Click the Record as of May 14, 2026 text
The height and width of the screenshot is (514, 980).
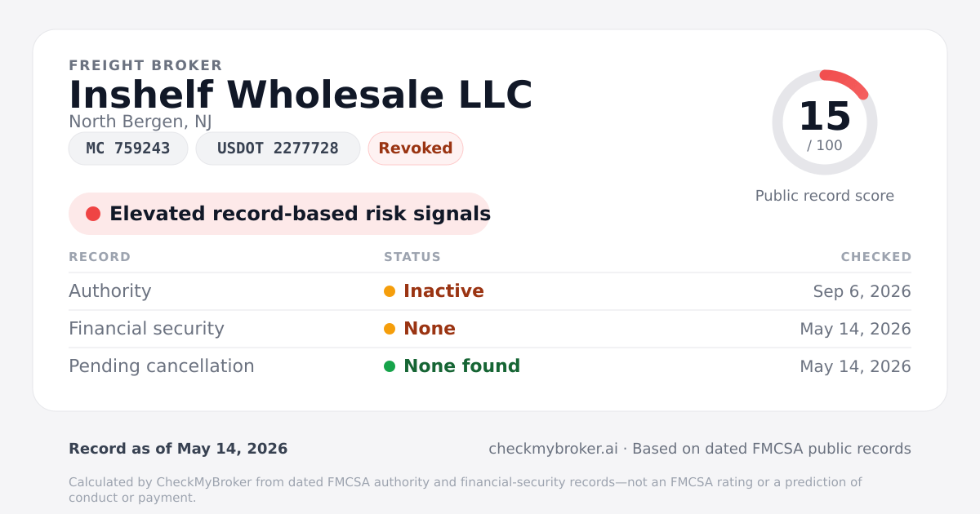click(x=178, y=449)
